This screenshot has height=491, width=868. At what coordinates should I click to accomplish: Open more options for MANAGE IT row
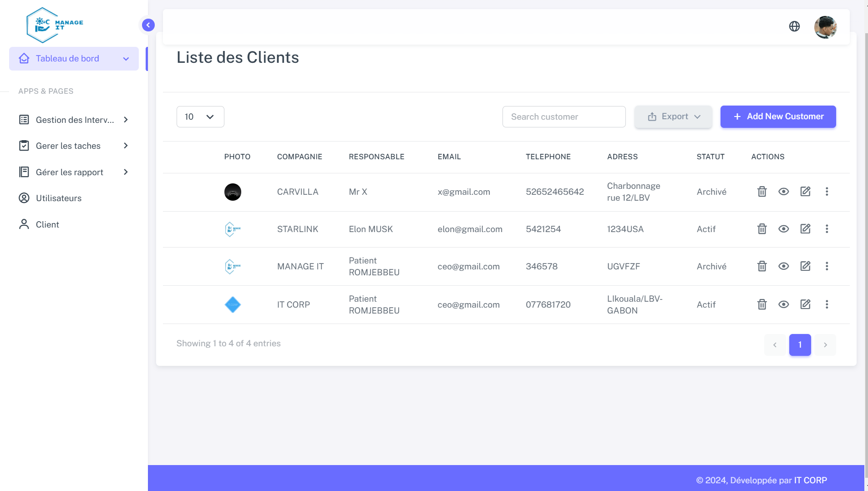tap(827, 266)
